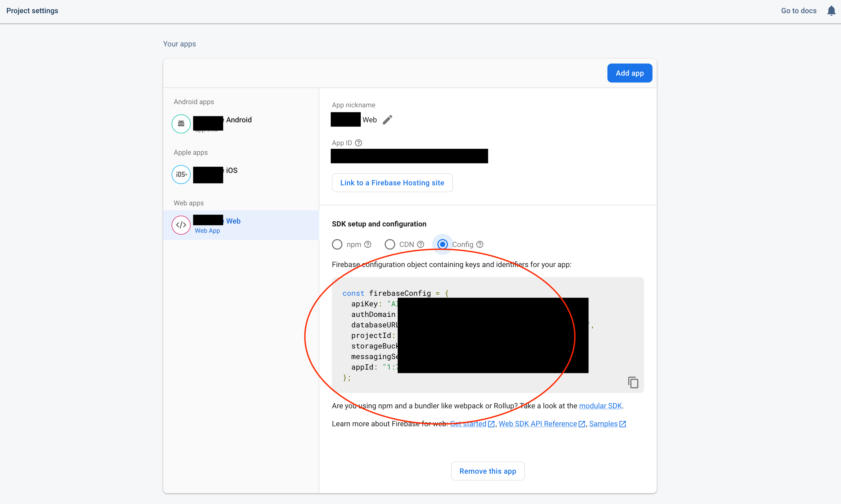Viewport: 841px width, 504px height.
Task: Open Samples via its external link icon
Action: point(622,424)
